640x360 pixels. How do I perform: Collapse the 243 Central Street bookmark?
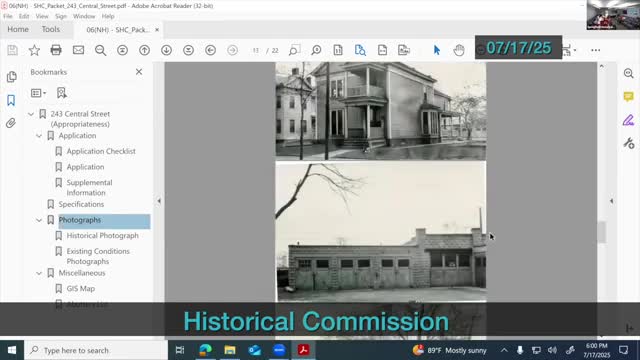31,114
